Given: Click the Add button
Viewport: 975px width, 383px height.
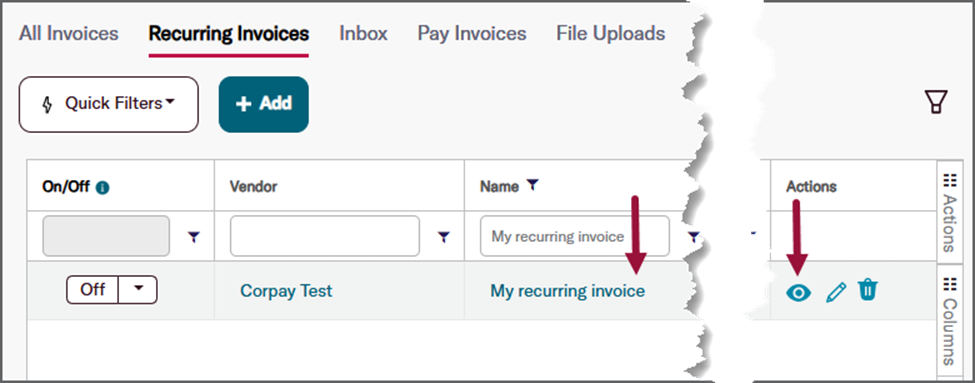Looking at the screenshot, I should click(x=264, y=104).
